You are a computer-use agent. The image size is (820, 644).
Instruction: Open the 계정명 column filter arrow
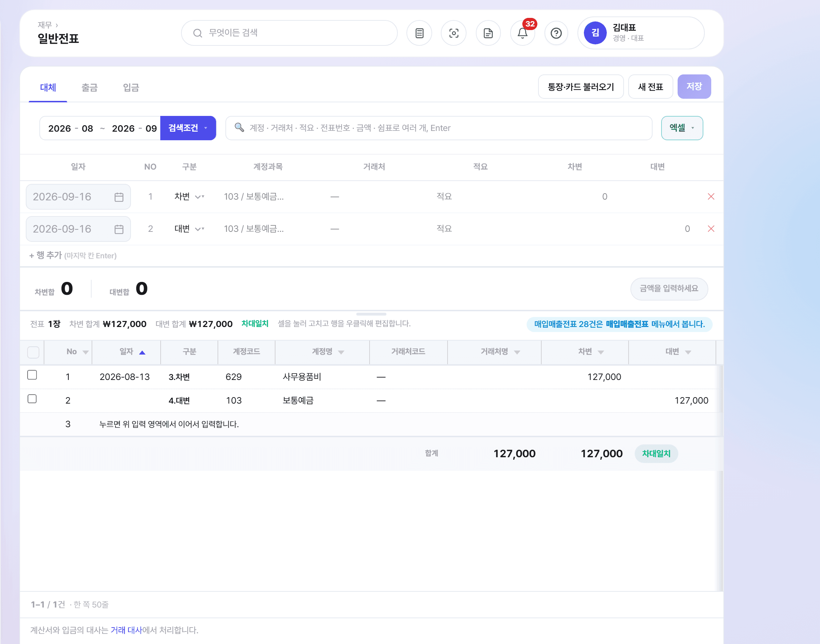point(341,352)
